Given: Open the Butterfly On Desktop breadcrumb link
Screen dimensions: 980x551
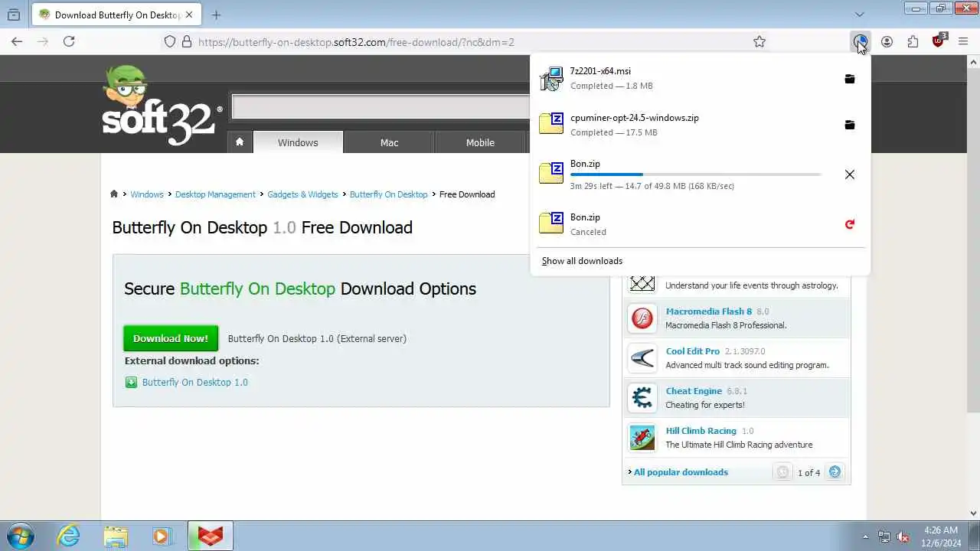Looking at the screenshot, I should point(388,194).
